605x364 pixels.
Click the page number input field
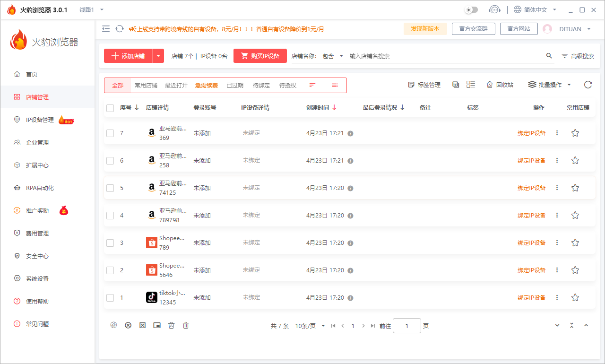[406, 326]
